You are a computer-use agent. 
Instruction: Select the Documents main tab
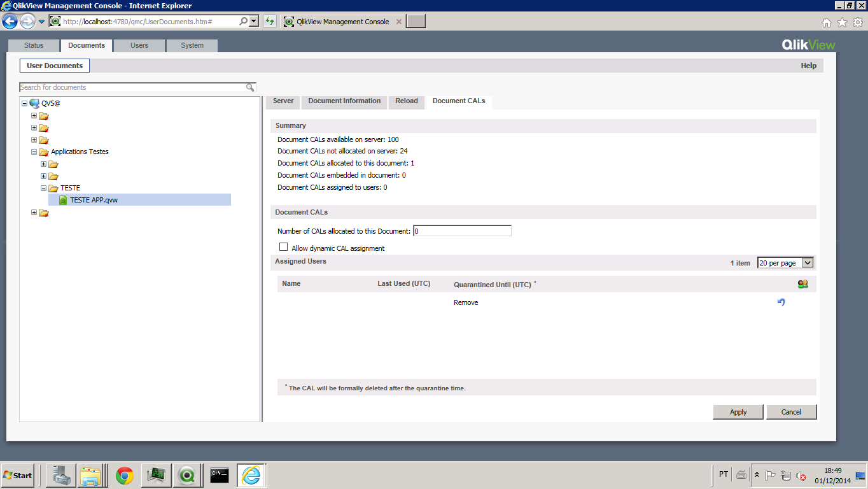tap(87, 46)
